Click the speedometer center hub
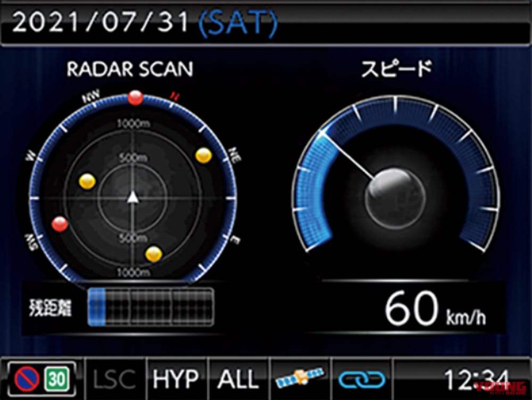The width and height of the screenshot is (532, 400). [396, 190]
